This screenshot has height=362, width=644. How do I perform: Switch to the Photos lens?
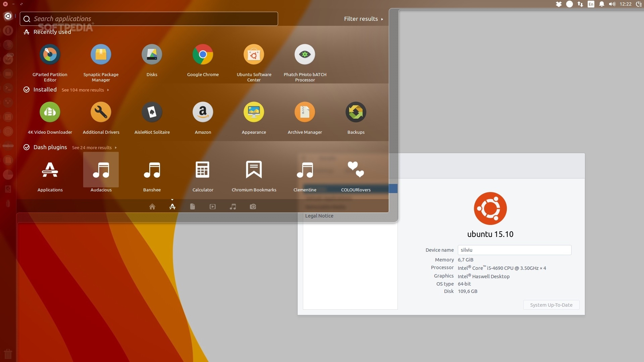click(x=253, y=206)
